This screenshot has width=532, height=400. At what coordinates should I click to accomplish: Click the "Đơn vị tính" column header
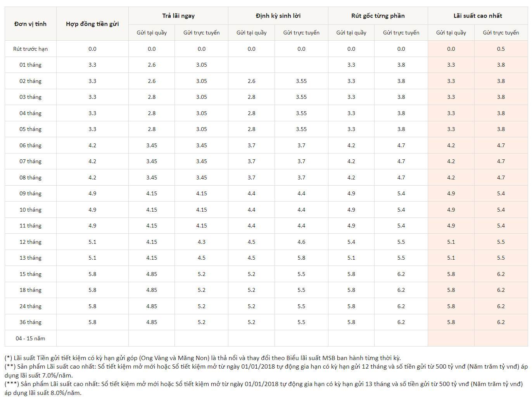click(30, 24)
